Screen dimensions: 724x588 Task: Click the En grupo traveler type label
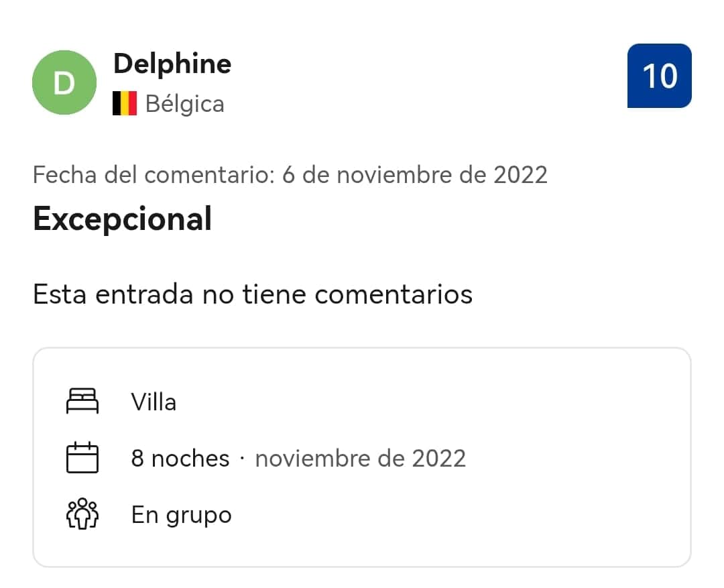click(182, 515)
